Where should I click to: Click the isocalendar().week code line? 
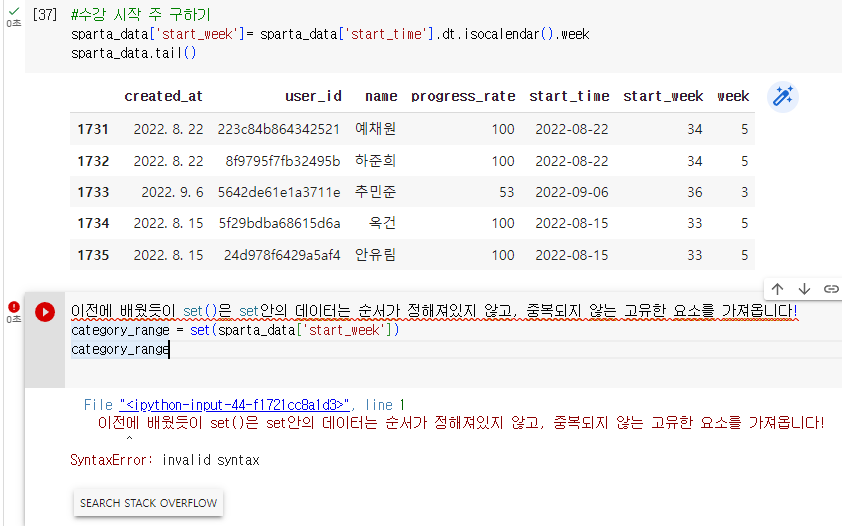pyautogui.click(x=330, y=34)
